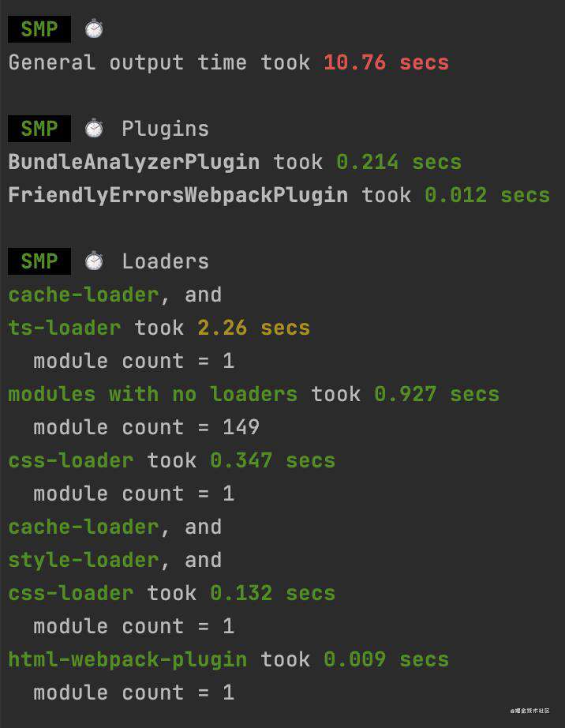Image resolution: width=565 pixels, height=728 pixels.
Task: Click the html-webpack-plugin entry
Action: [x=128, y=660]
